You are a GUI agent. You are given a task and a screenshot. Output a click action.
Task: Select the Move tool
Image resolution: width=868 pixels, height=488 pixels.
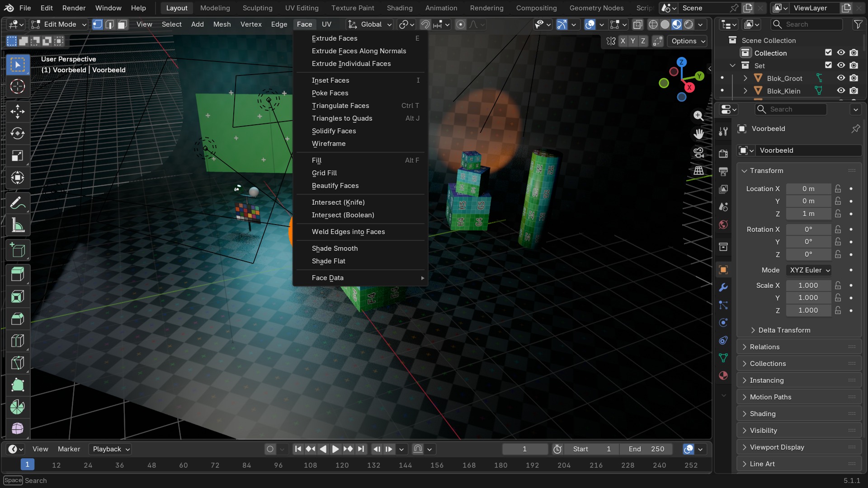[18, 112]
